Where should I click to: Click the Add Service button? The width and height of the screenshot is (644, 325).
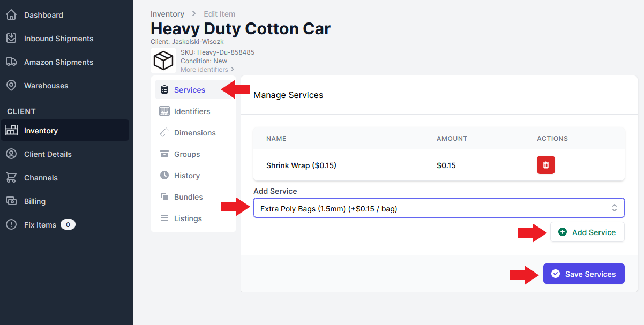pyautogui.click(x=587, y=232)
